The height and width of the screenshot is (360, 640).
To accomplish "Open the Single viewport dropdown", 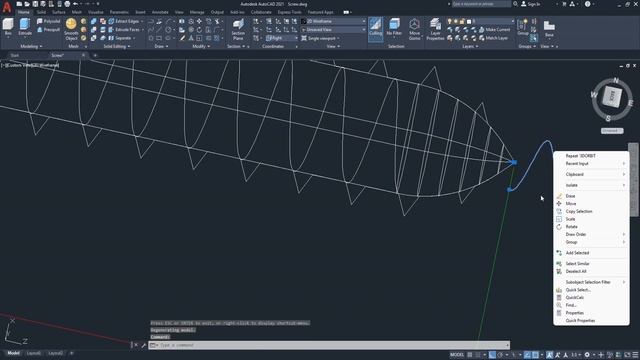I will [x=321, y=38].
